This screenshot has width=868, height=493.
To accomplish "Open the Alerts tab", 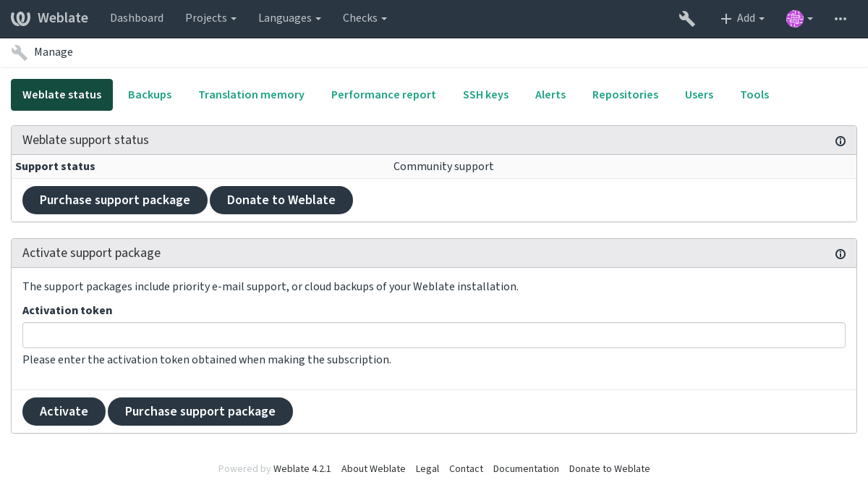I will coord(550,95).
